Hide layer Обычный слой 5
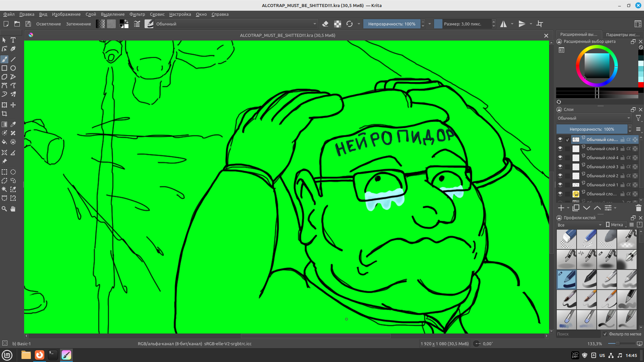This screenshot has width=644, height=362. (560, 148)
